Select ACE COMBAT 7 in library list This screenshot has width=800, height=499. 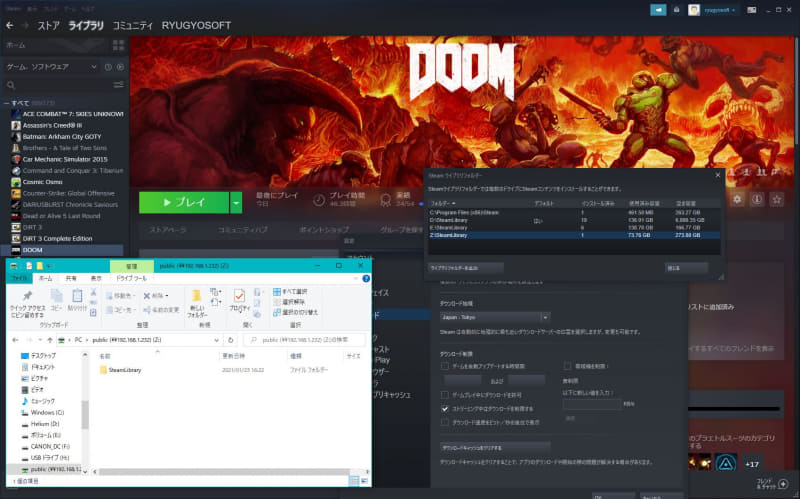[67, 114]
